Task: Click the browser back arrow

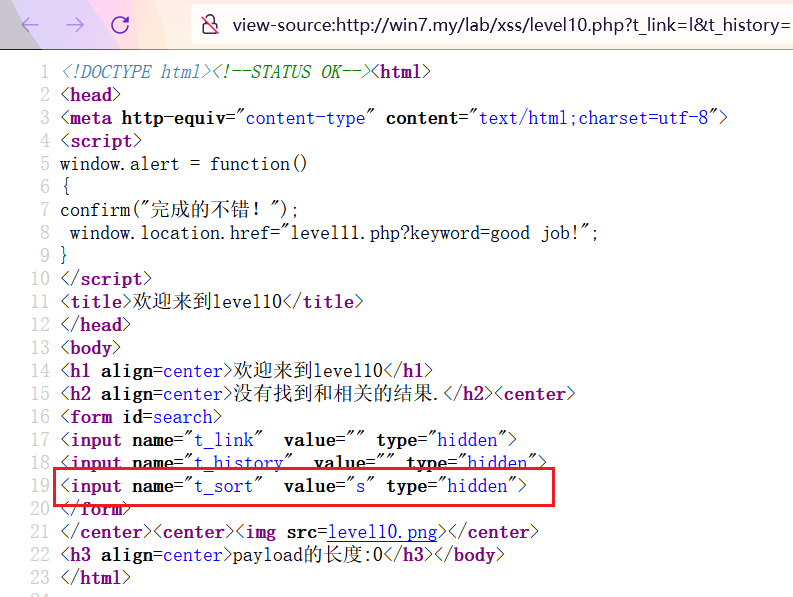Action: (30, 25)
